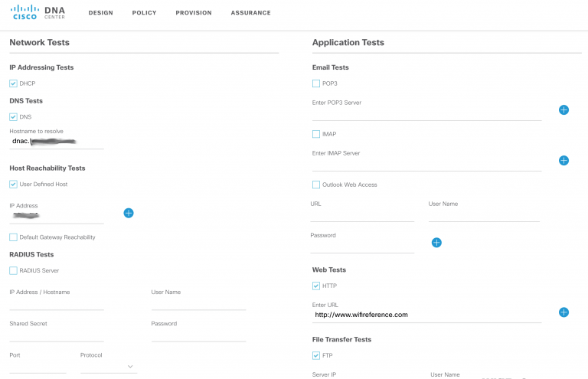Edit the HTTP URL wifireference.com field
588x379 pixels.
click(x=426, y=315)
